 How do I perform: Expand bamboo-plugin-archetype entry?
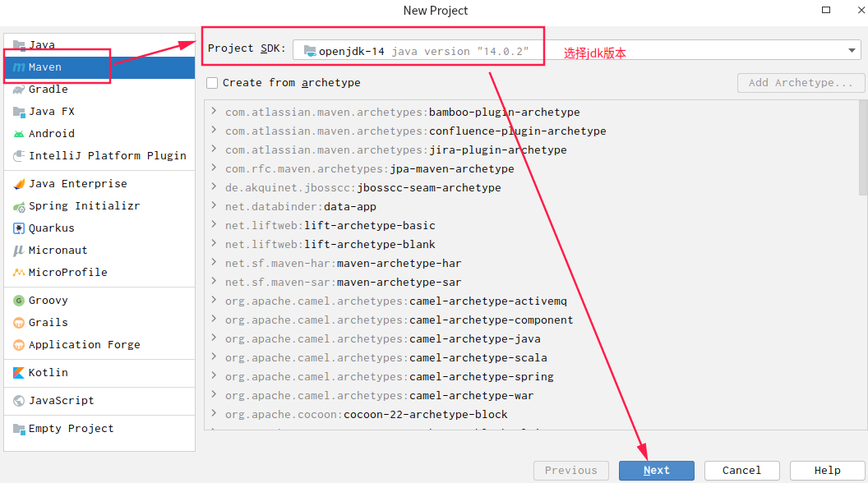pos(215,111)
